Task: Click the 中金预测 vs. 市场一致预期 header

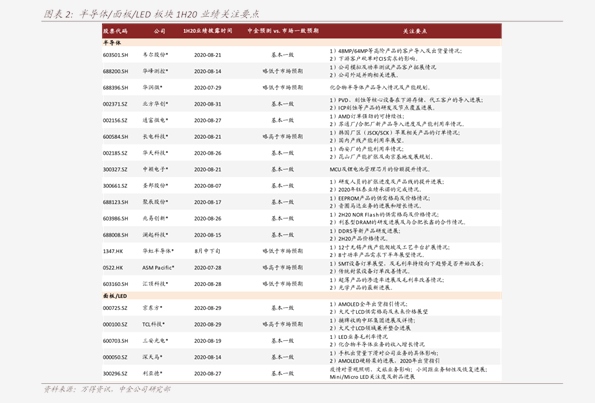Action: tap(283, 31)
